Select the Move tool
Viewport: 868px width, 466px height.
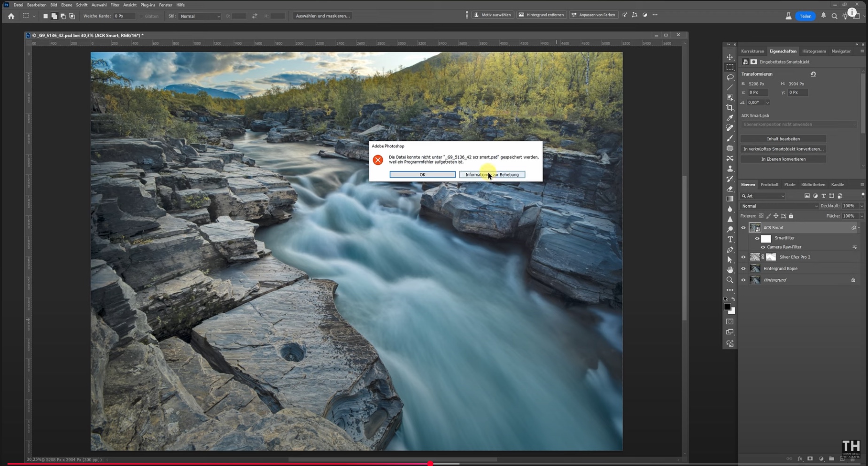pyautogui.click(x=730, y=57)
